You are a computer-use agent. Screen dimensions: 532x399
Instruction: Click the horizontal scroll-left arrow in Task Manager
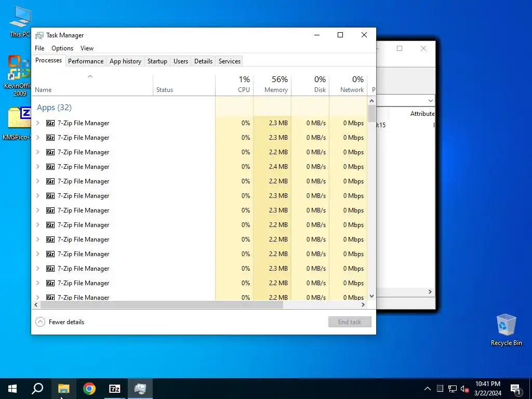[36, 304]
